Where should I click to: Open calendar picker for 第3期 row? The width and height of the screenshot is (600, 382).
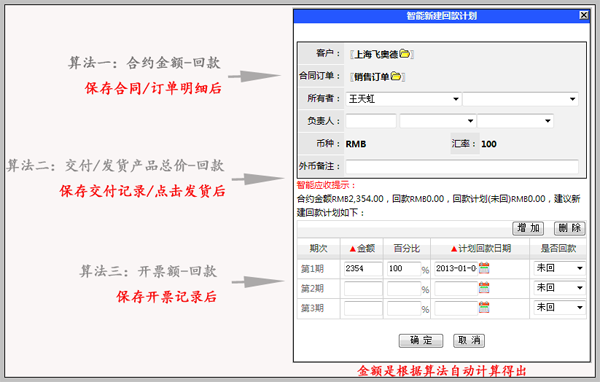[x=484, y=307]
